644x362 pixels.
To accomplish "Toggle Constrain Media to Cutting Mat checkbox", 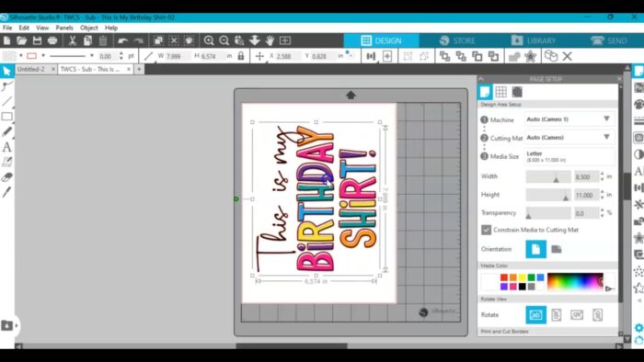I will (x=486, y=230).
